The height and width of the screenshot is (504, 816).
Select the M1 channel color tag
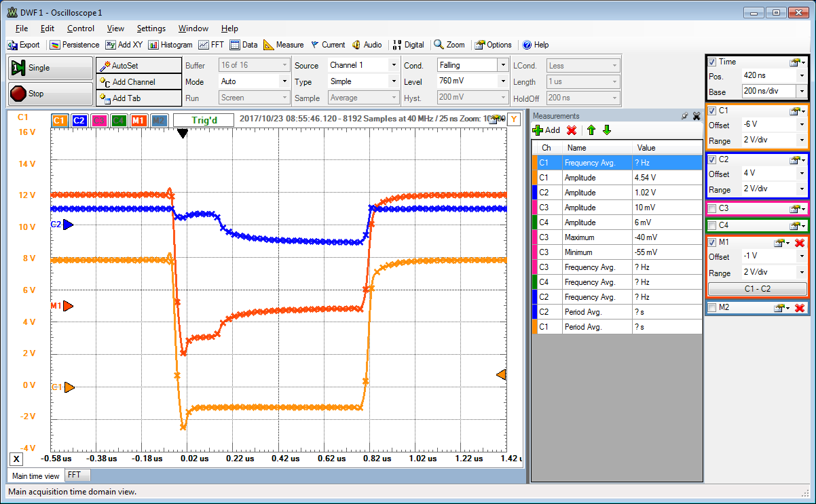(x=139, y=120)
